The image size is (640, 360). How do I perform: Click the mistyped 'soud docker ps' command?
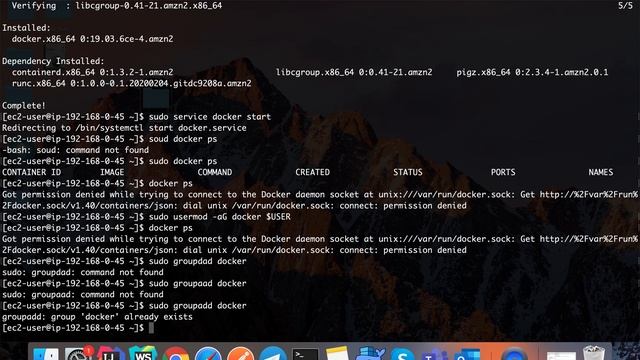click(x=183, y=139)
